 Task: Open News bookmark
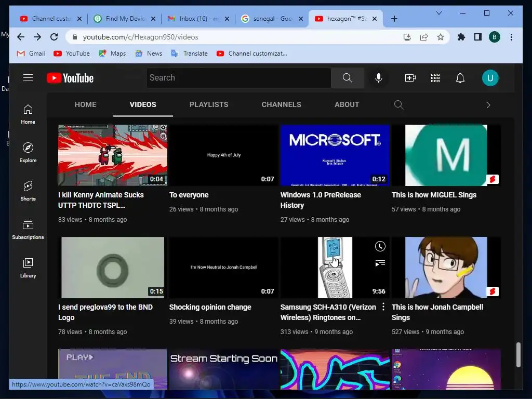point(149,54)
